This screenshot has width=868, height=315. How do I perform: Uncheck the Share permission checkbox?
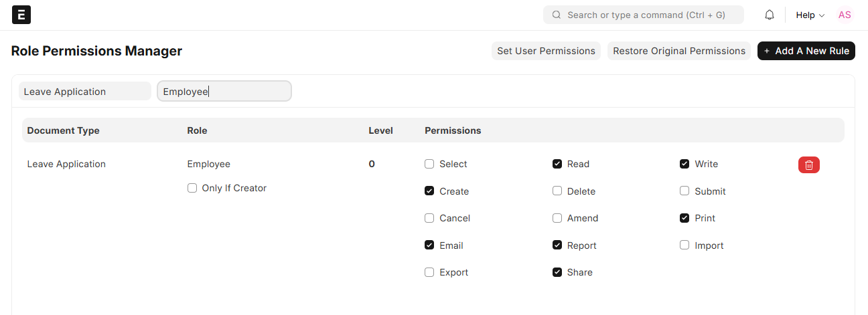(557, 273)
